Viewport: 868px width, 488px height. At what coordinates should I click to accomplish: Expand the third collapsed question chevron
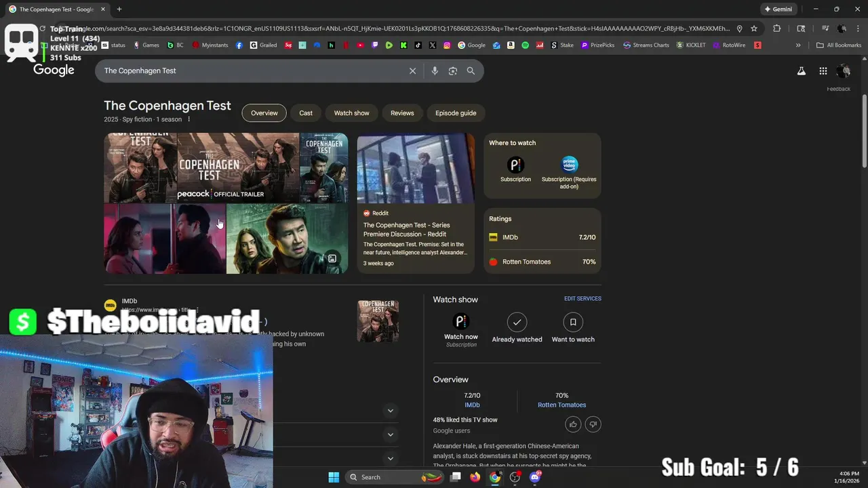[x=390, y=458]
